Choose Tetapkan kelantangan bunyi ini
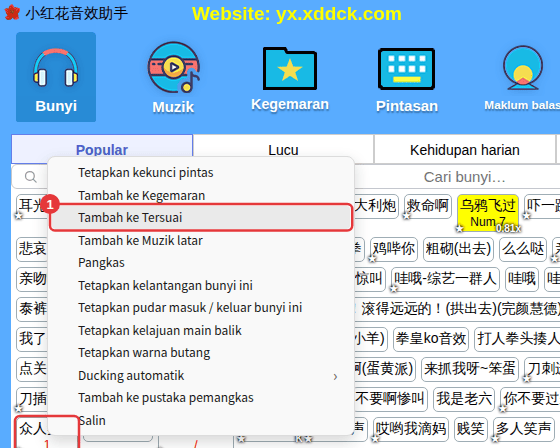 click(x=201, y=285)
